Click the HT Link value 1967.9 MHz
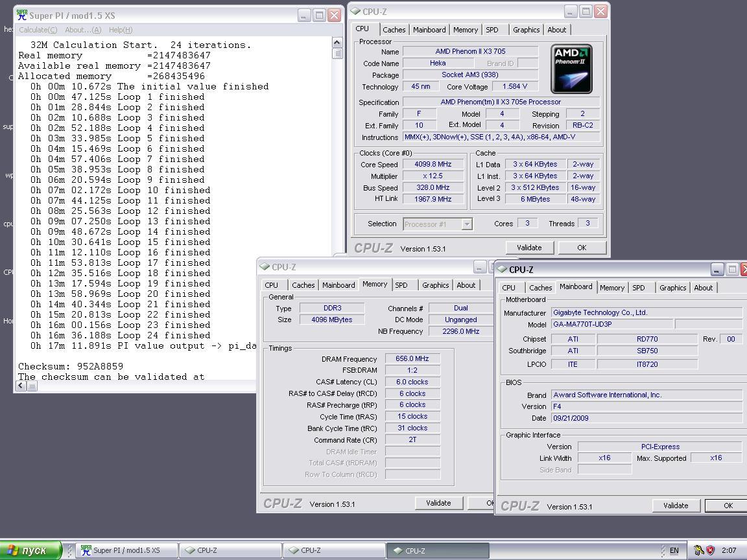This screenshot has width=747, height=560. (433, 199)
